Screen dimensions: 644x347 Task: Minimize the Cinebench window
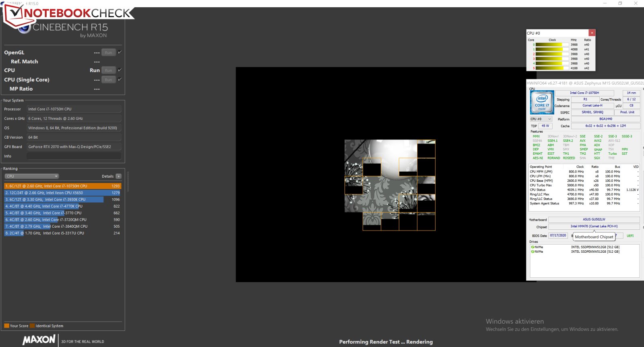coord(605,3)
